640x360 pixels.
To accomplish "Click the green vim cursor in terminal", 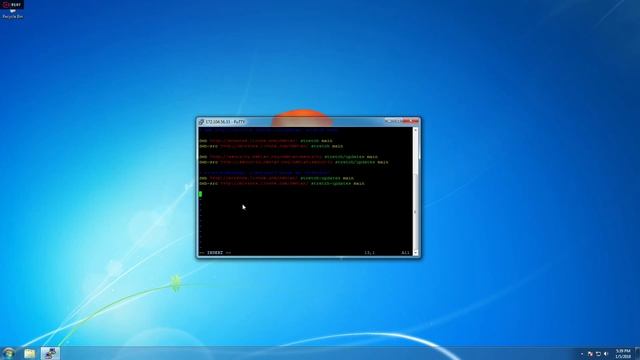I will [200, 194].
